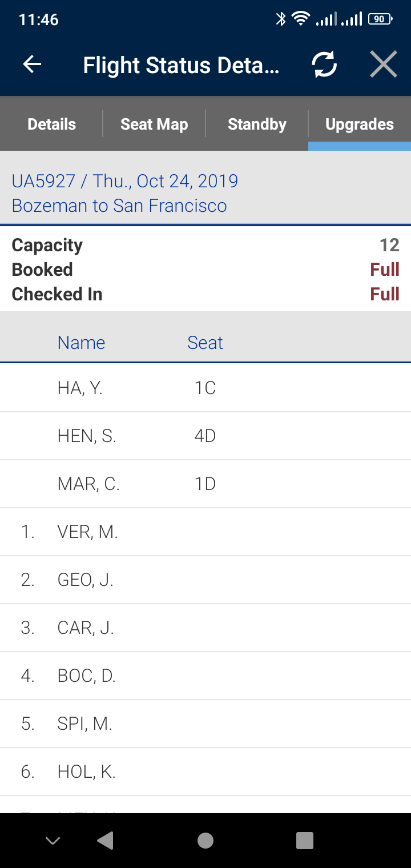The height and width of the screenshot is (868, 411).
Task: Close the Flight Status Details screen
Action: pos(383,65)
